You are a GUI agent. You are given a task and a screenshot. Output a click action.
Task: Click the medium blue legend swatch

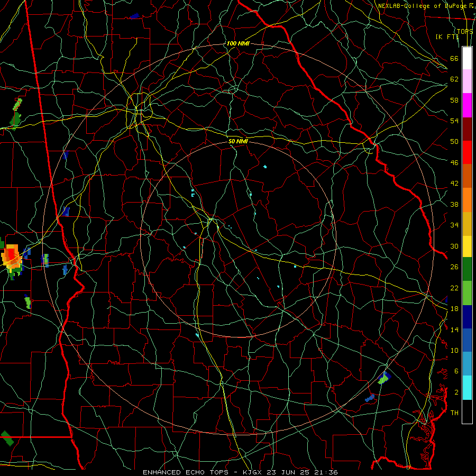pos(467,340)
